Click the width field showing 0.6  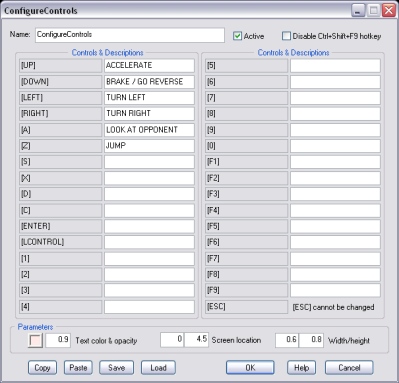click(287, 340)
